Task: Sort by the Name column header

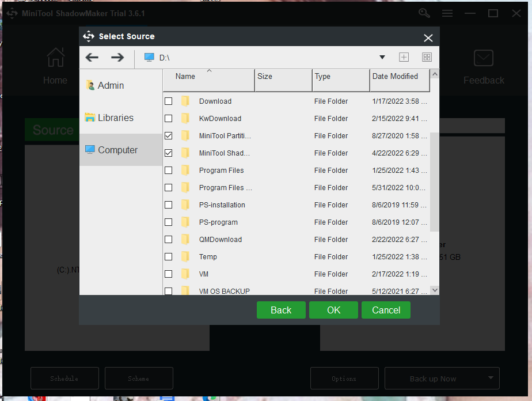Action: click(208, 80)
